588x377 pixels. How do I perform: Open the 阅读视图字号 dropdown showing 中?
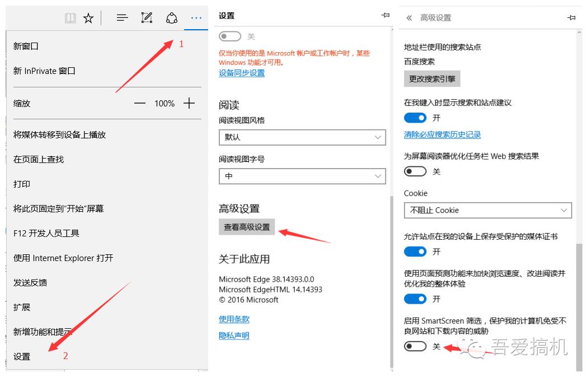302,176
